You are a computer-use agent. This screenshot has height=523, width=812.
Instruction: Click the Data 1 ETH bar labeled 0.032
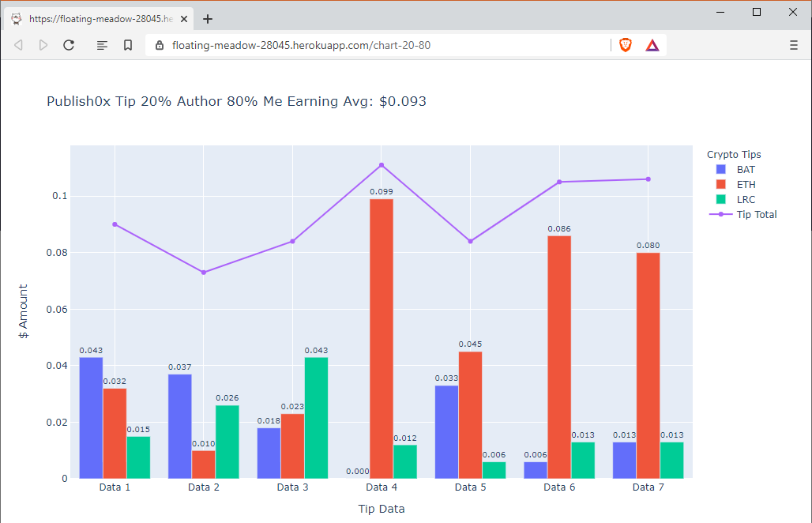click(x=115, y=434)
